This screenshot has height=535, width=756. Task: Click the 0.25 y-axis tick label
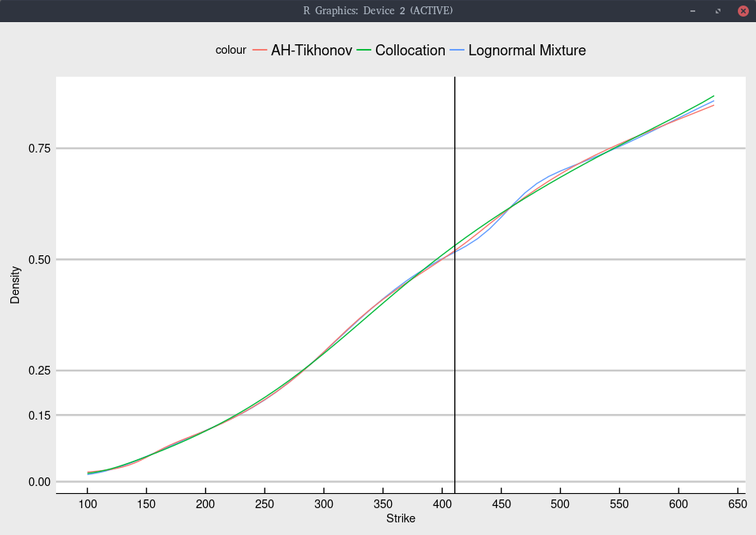tap(39, 371)
